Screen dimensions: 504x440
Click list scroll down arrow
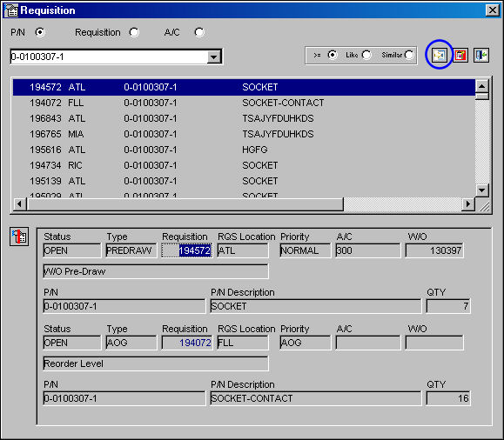click(482, 190)
